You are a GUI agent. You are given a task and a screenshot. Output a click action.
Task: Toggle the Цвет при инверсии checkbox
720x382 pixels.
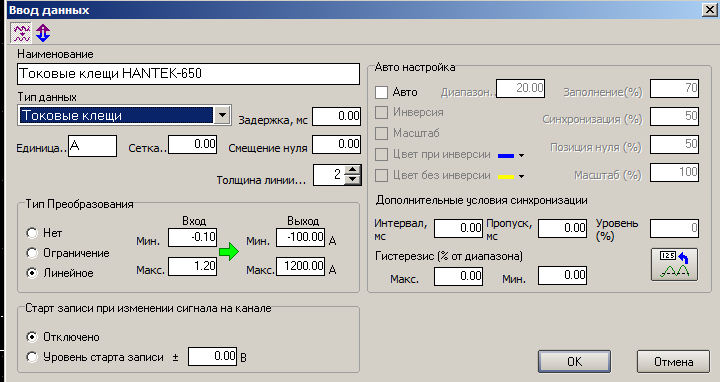[382, 154]
